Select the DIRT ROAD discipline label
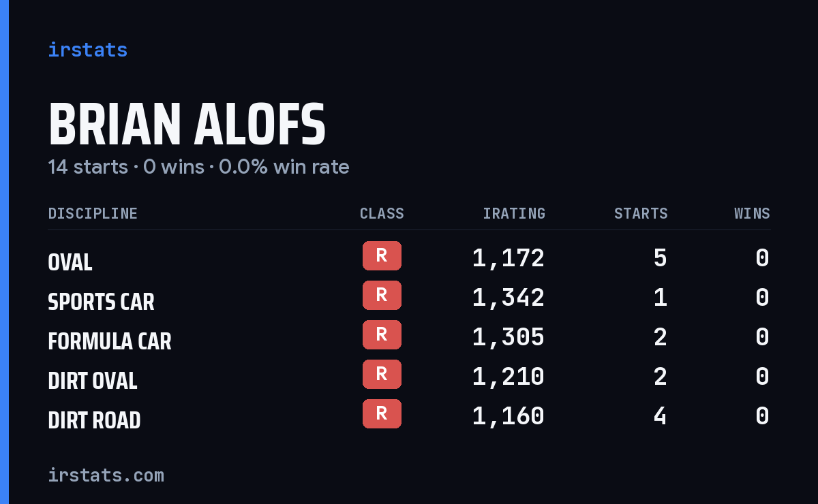 [x=95, y=420]
